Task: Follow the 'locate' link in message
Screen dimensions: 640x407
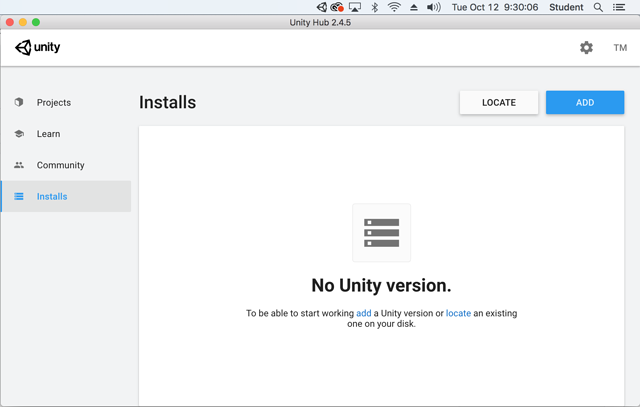Action: tap(458, 313)
